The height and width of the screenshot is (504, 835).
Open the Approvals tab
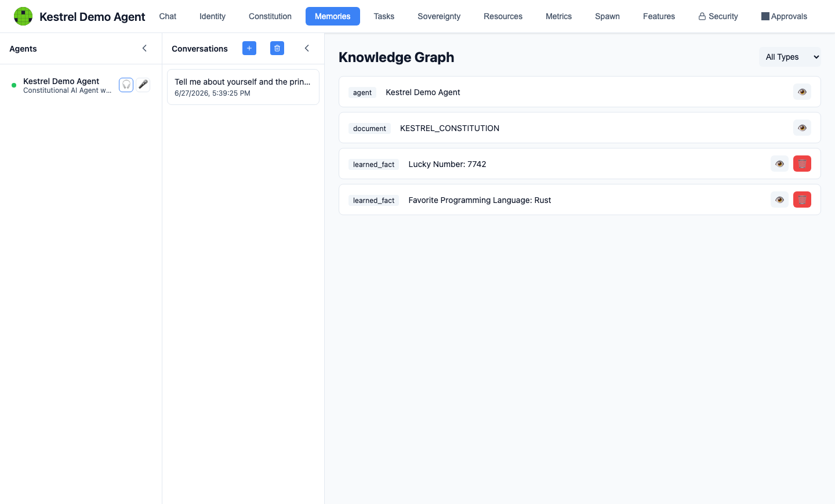(x=784, y=16)
